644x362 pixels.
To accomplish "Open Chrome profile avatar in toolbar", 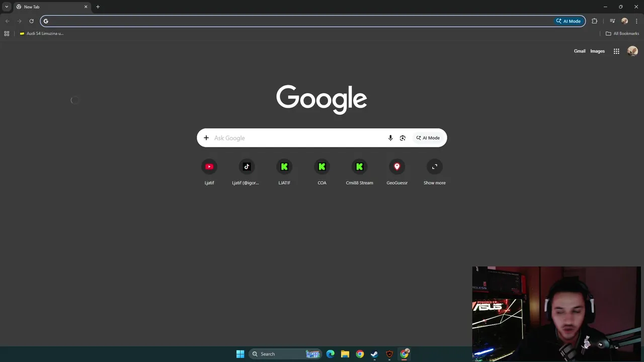I will point(624,21).
